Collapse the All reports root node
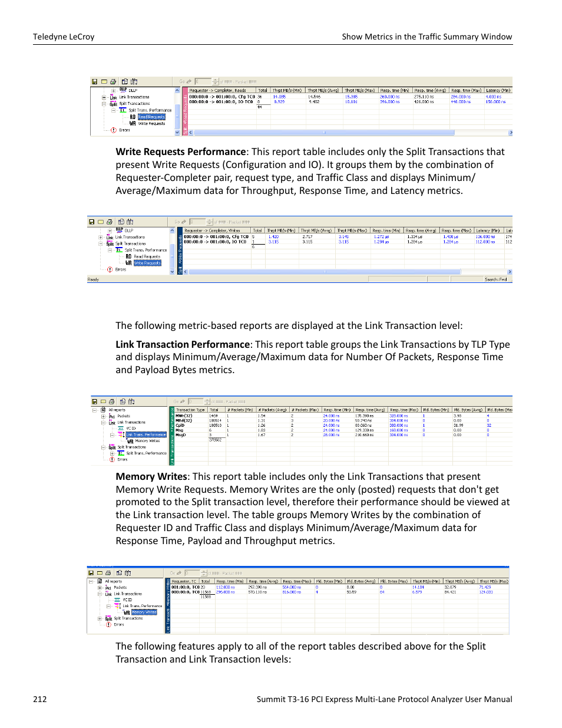The height and width of the screenshot is (728, 562). (x=94, y=410)
